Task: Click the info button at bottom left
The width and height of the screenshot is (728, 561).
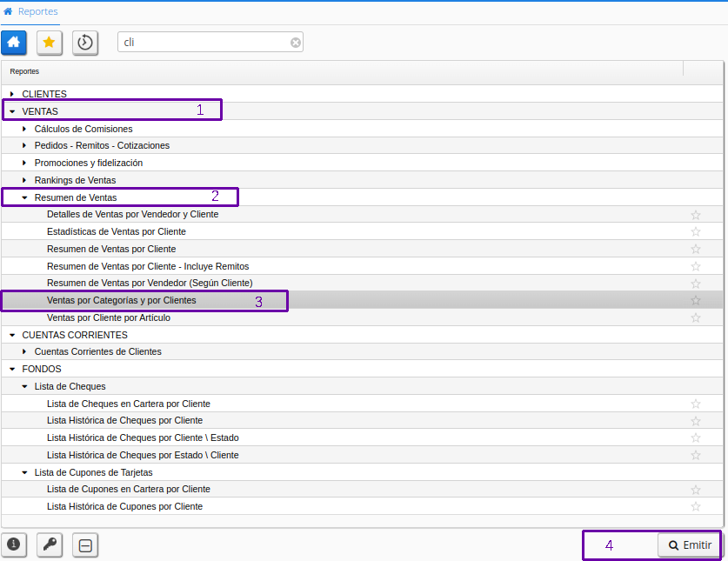Action: [x=13, y=544]
